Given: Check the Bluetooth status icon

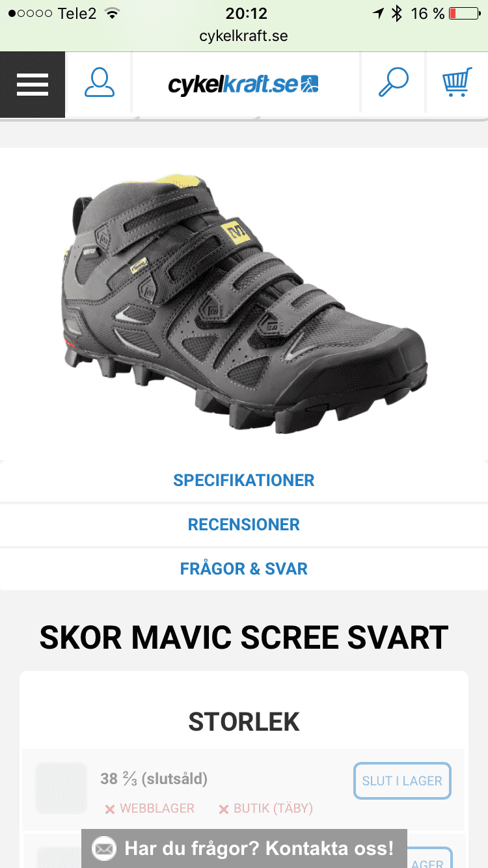Looking at the screenshot, I should point(397,14).
